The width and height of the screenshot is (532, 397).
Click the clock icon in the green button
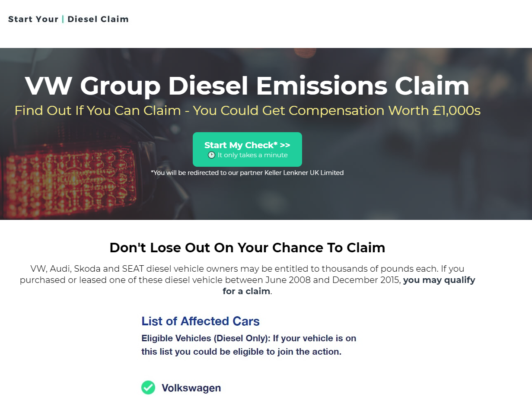[211, 155]
